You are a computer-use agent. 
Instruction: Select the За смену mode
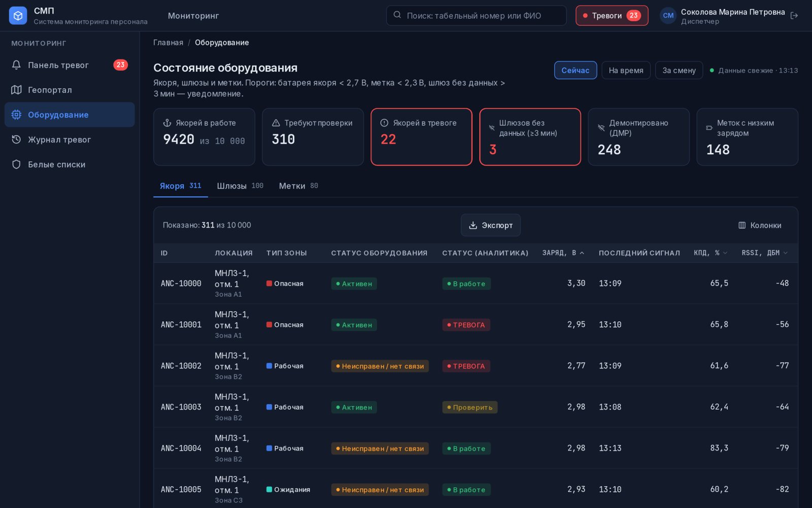679,71
